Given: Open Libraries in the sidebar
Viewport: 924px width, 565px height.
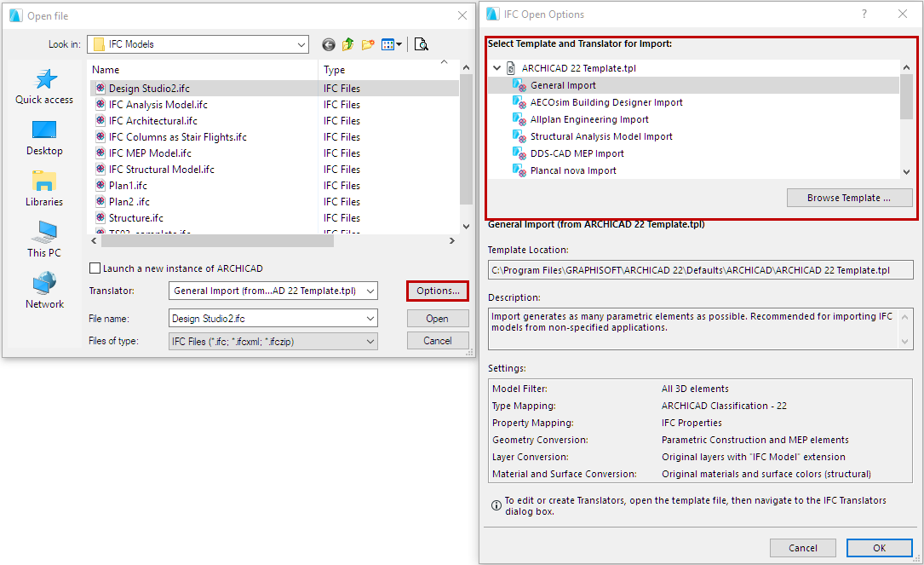Looking at the screenshot, I should coord(44,188).
